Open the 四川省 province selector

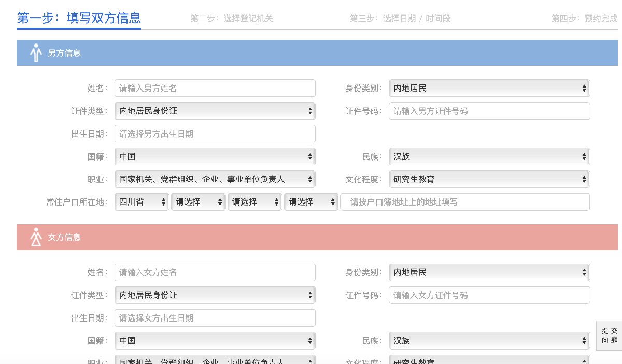(x=142, y=201)
